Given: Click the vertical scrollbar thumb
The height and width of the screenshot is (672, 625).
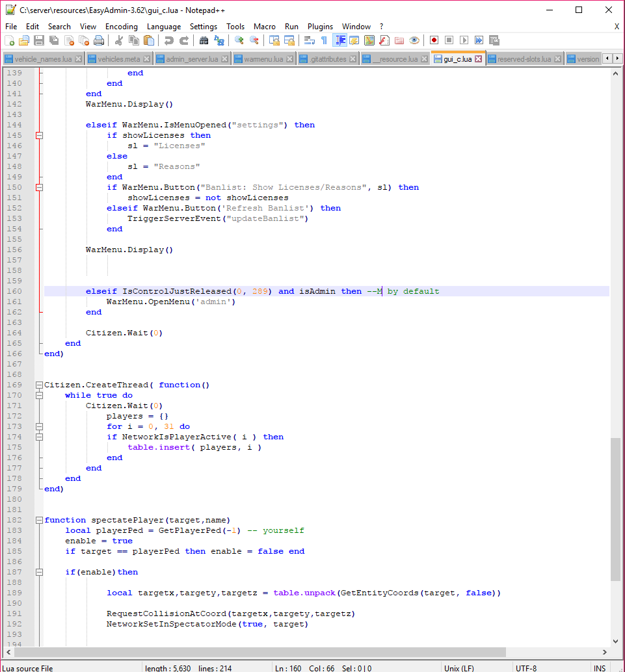Looking at the screenshot, I should (x=615, y=508).
